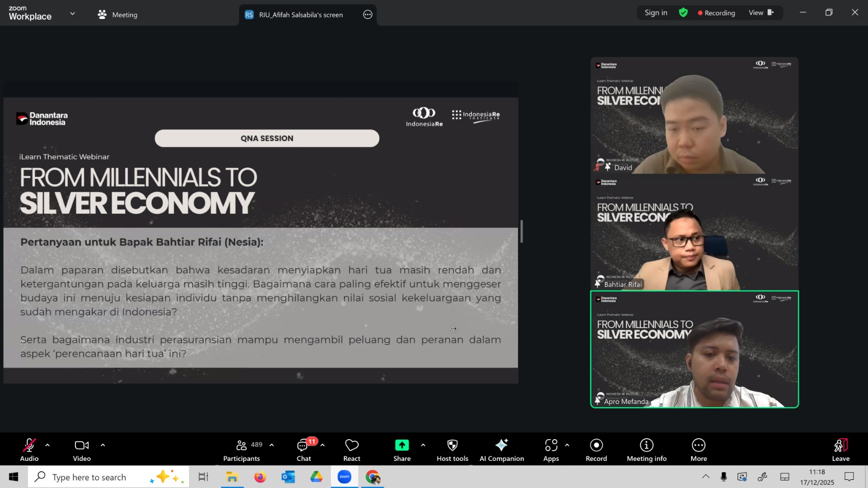The height and width of the screenshot is (488, 868).
Task: Expand audio settings arrow
Action: click(48, 445)
